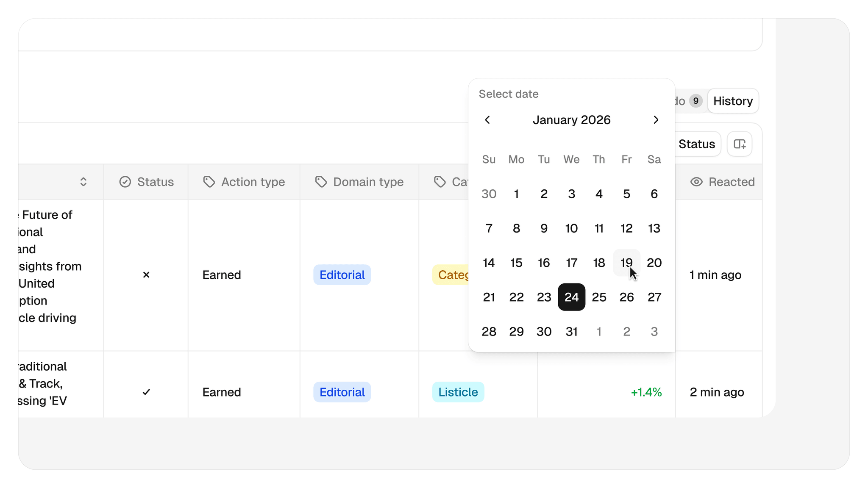Click the Action type tag icon
Image resolution: width=868 pixels, height=488 pixels.
click(x=209, y=182)
